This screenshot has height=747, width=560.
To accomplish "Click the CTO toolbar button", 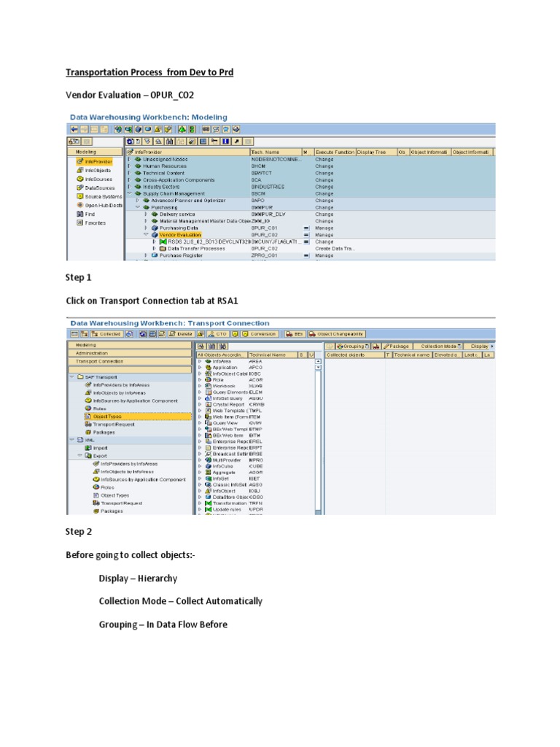I will click(x=217, y=334).
